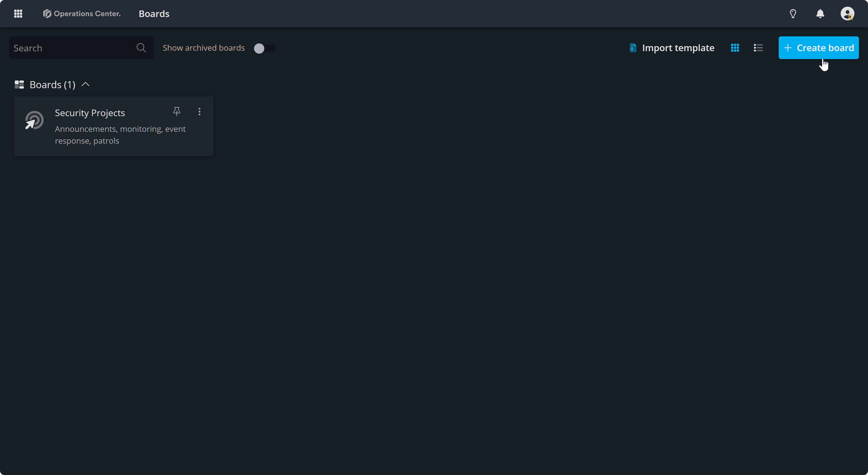Click the Operations Center logo

(x=82, y=14)
